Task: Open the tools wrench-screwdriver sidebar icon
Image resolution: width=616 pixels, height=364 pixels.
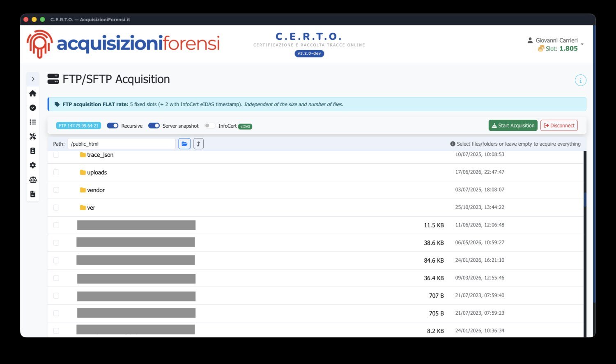Action: tap(33, 137)
